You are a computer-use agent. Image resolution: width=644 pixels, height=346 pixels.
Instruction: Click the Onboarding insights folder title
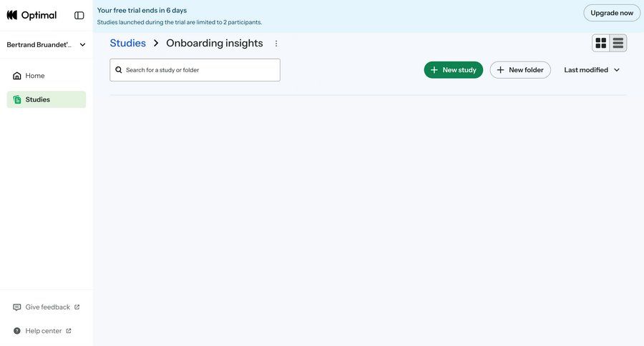pyautogui.click(x=215, y=43)
